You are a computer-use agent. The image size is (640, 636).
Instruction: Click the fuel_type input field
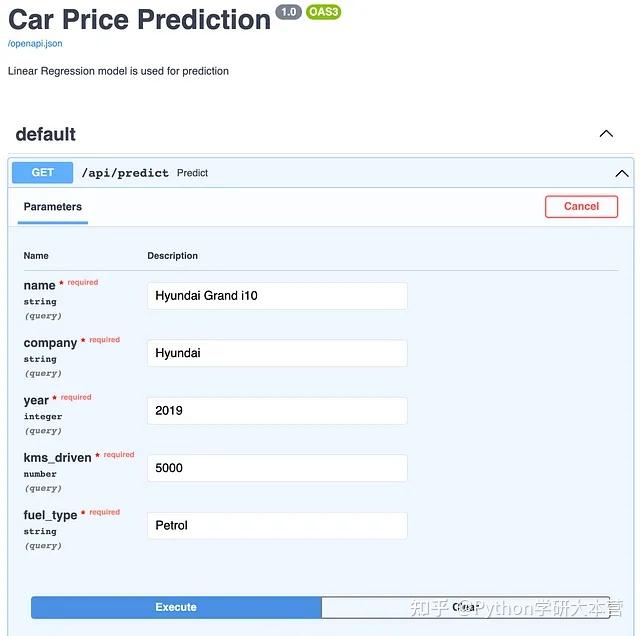pos(277,525)
